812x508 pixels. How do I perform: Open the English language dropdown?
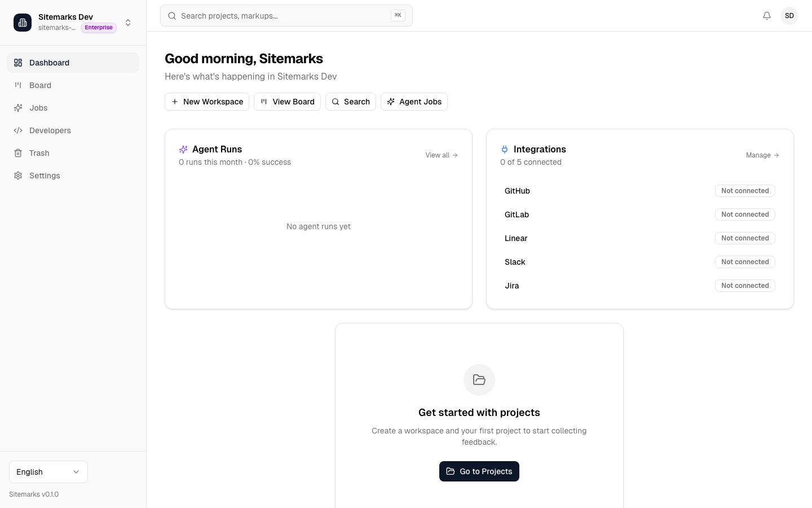(48, 472)
